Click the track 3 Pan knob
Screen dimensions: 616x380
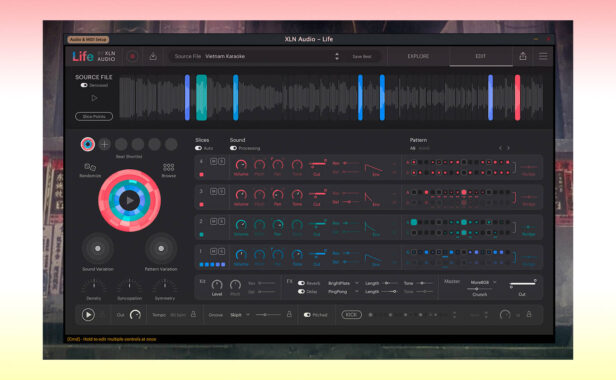[278, 195]
